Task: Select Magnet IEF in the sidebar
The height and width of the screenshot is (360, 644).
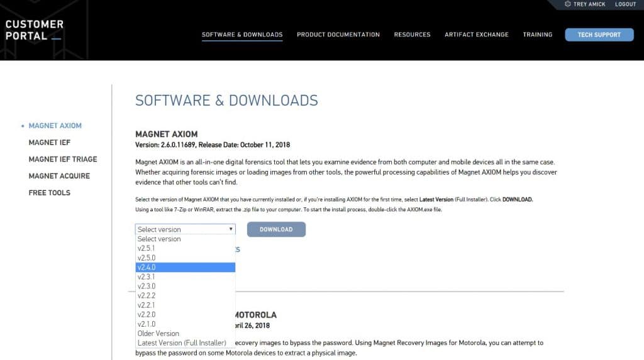Action: click(x=49, y=143)
